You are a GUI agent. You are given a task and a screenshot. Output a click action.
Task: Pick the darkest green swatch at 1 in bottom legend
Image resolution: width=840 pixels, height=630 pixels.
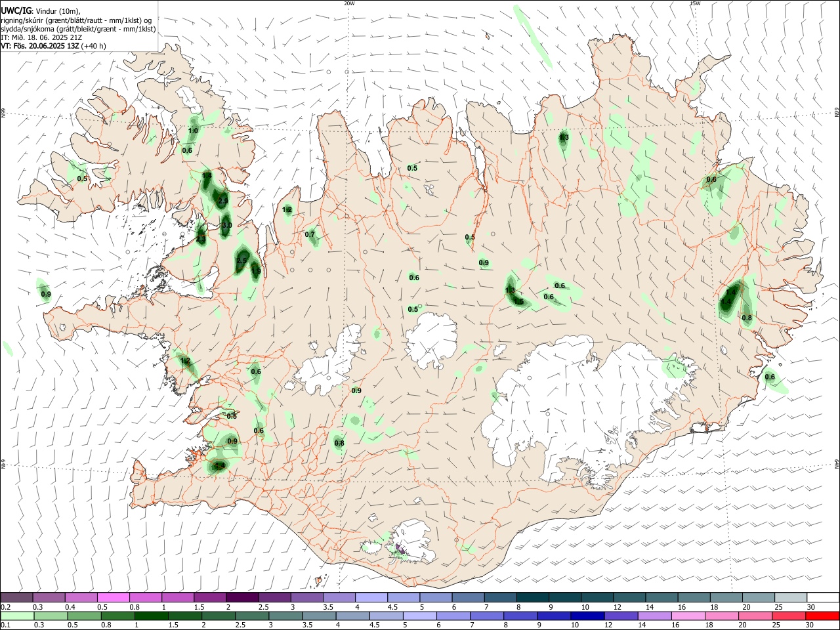[x=152, y=616]
